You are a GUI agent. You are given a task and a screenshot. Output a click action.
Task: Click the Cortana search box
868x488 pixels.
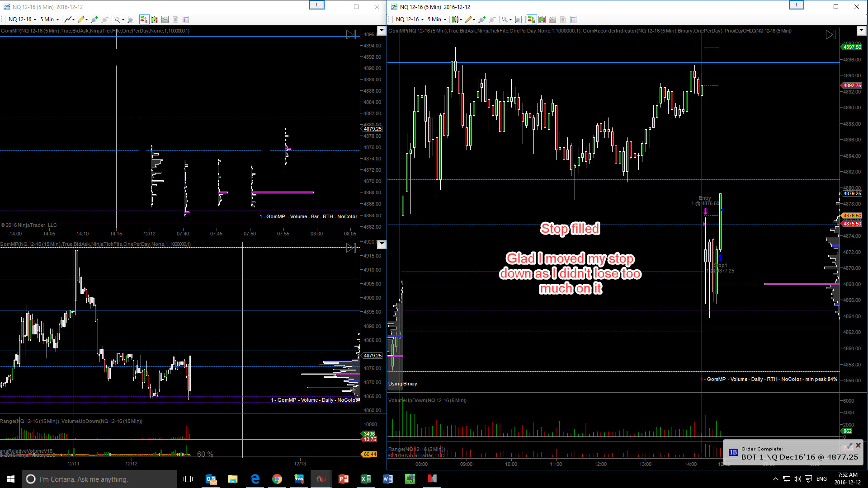tap(99, 479)
